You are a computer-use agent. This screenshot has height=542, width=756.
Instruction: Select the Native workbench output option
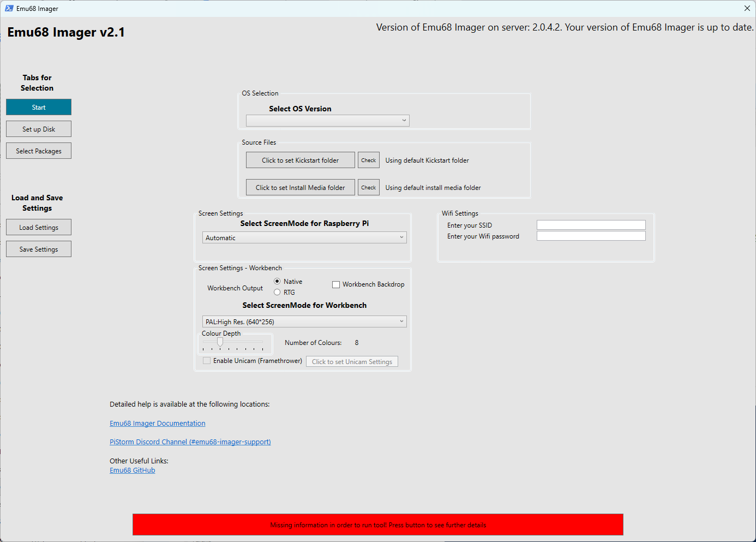(277, 281)
